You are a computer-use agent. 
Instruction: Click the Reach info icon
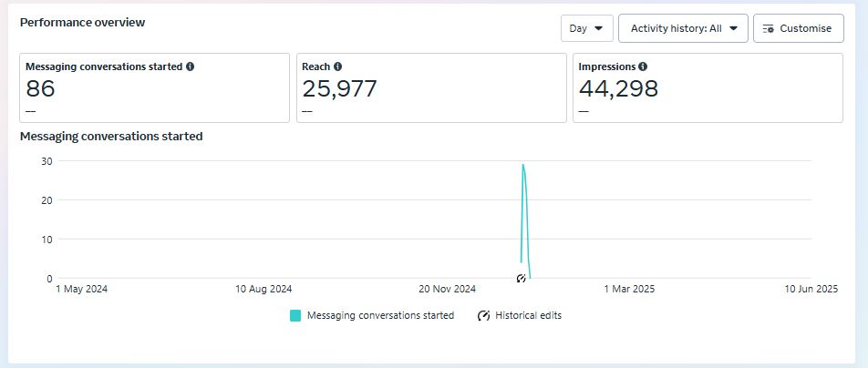pos(337,66)
